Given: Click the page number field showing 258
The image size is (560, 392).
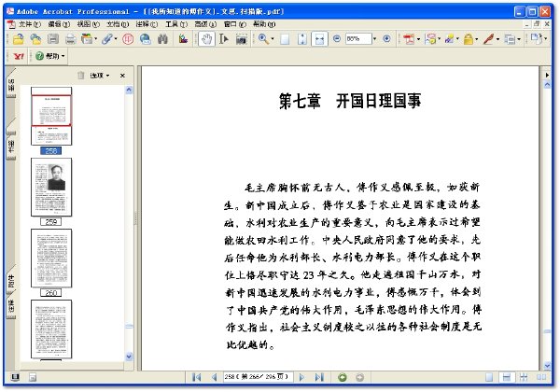Looking at the screenshot, I should coord(258,377).
